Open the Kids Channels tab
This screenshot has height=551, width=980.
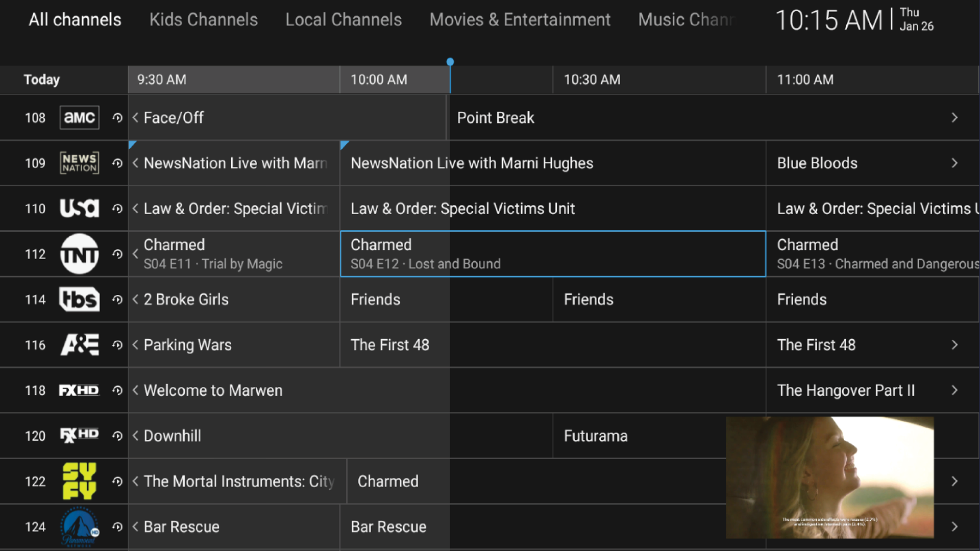203,19
